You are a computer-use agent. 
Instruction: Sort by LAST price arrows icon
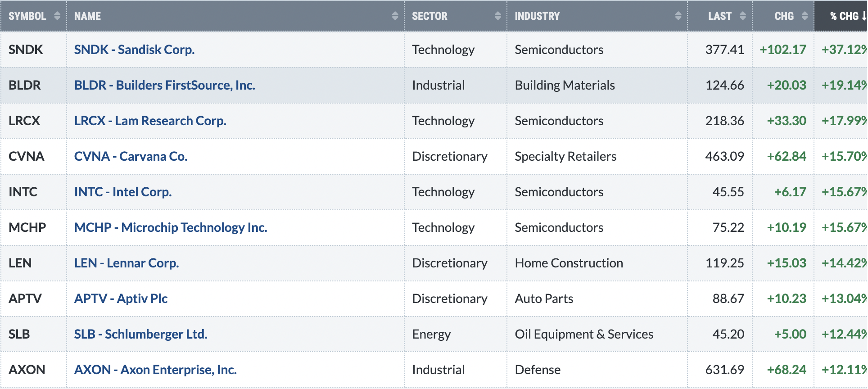point(743,16)
